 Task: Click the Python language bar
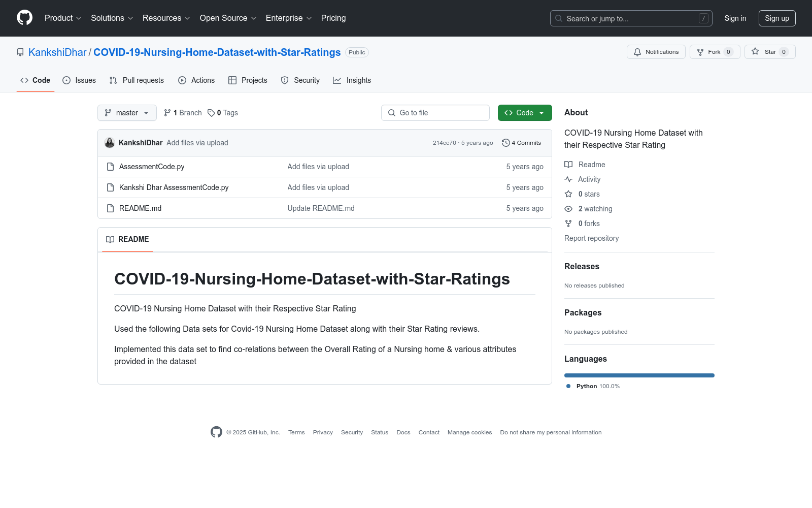pyautogui.click(x=639, y=375)
